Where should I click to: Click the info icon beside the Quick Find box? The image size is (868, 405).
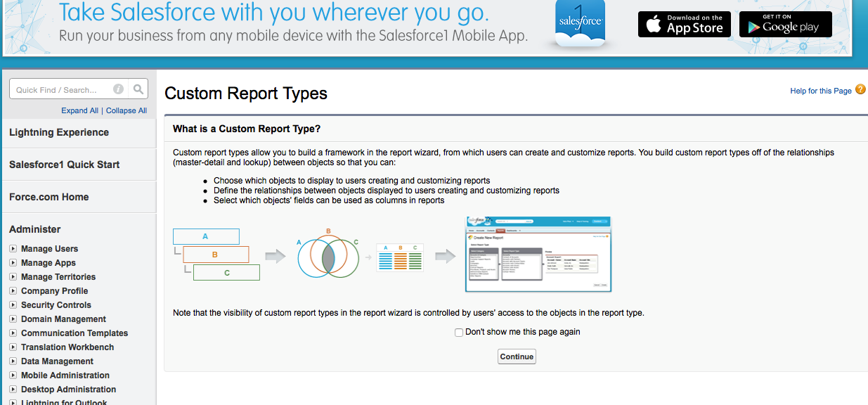(x=118, y=89)
